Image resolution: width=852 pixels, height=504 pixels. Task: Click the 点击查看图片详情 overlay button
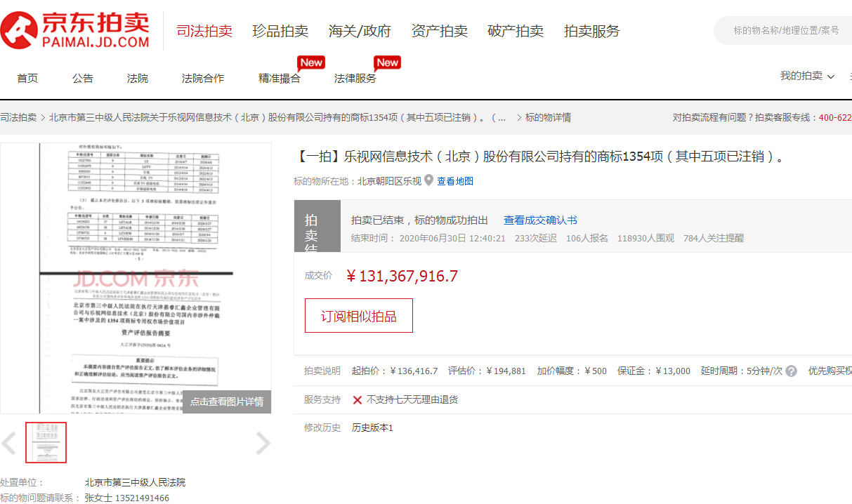[227, 402]
